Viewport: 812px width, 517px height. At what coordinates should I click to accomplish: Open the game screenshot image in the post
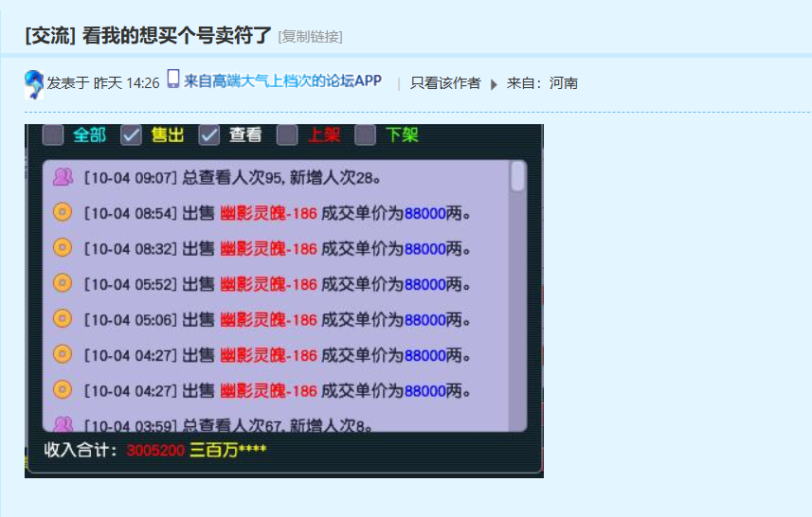tap(284, 301)
